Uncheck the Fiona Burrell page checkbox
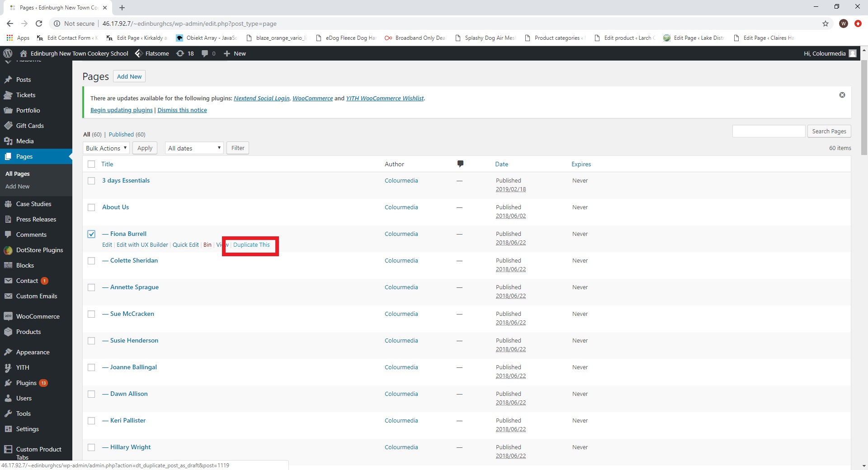This screenshot has width=868, height=470. click(91, 234)
